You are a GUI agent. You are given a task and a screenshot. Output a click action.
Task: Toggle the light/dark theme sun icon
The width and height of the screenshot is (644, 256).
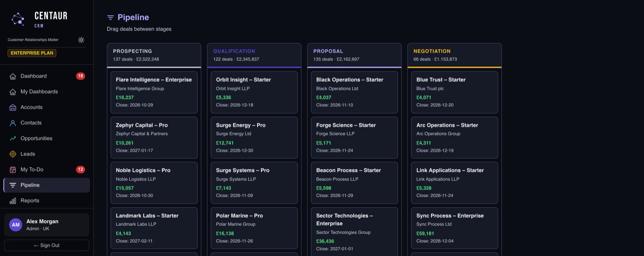(x=81, y=40)
